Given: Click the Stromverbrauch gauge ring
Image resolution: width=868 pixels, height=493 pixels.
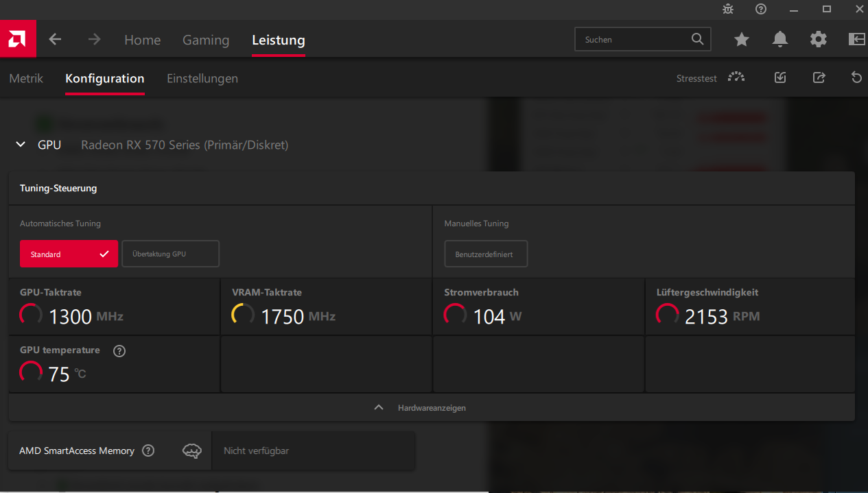Looking at the screenshot, I should 456,315.
